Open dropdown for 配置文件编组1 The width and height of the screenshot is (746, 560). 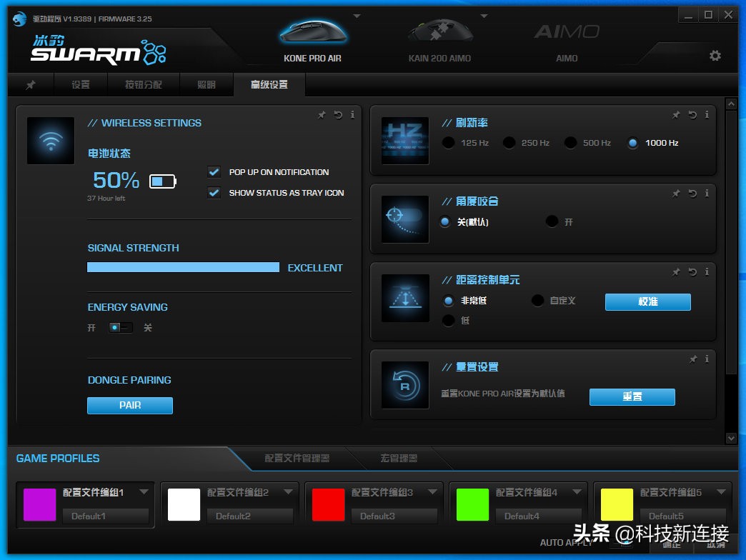click(x=144, y=491)
